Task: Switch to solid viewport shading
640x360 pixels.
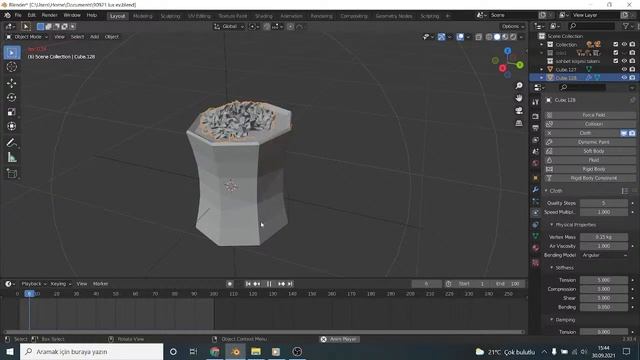Action: click(497, 37)
